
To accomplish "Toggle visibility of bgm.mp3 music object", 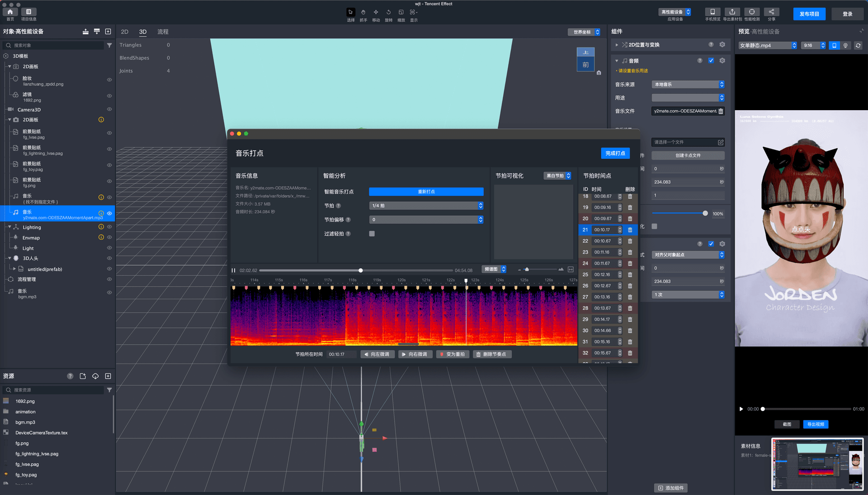I will (x=109, y=293).
